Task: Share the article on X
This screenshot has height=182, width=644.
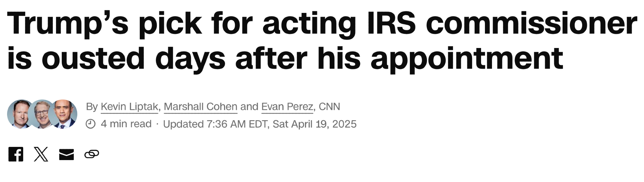Action: coord(41,154)
